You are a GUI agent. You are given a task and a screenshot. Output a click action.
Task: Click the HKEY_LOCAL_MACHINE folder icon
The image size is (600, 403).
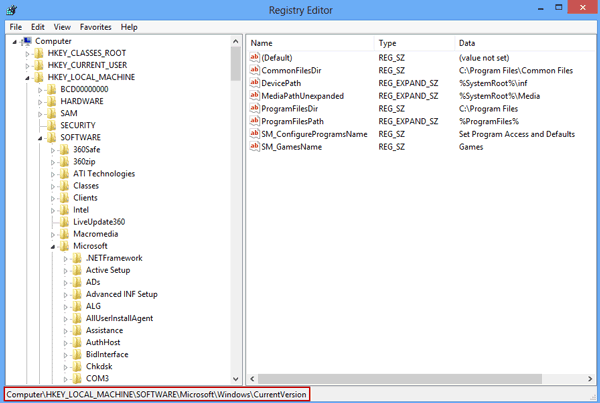coord(39,77)
